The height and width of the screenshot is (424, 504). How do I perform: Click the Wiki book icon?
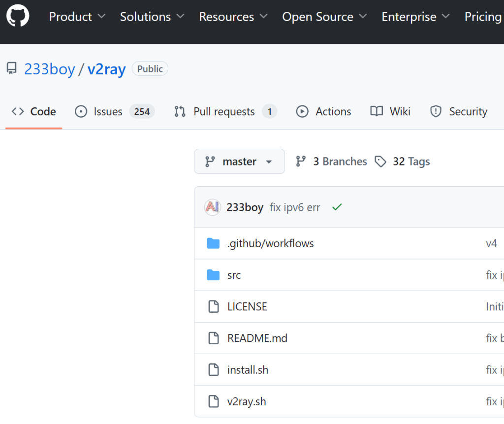pos(377,111)
